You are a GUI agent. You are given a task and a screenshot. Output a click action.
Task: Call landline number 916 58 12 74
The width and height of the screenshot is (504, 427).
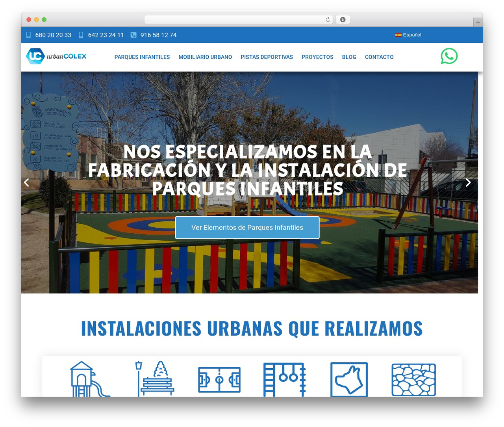(x=159, y=35)
